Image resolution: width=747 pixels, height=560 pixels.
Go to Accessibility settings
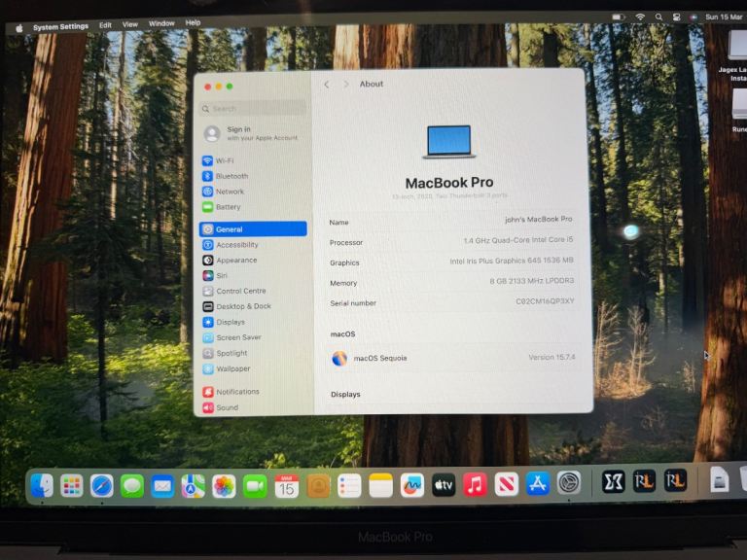point(236,245)
